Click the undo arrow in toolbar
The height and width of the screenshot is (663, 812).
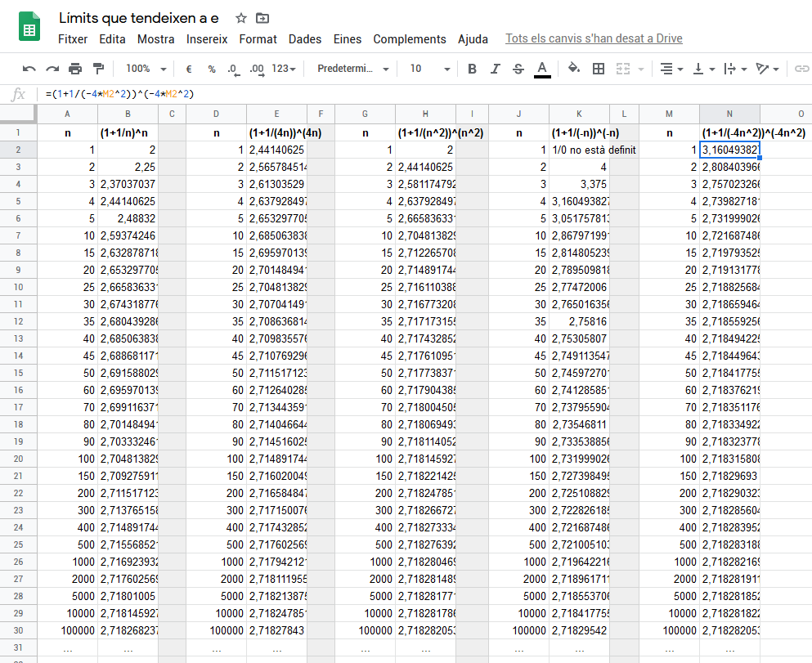click(29, 69)
